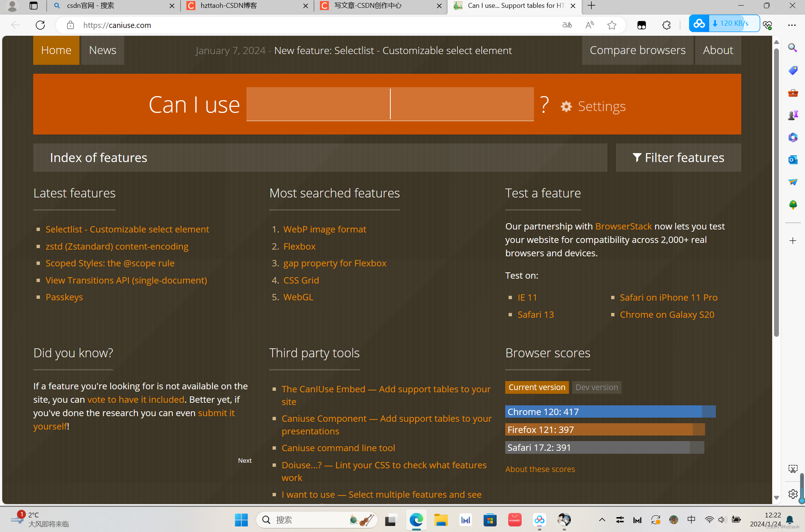Add page to favorites with star icon
The width and height of the screenshot is (805, 532).
click(x=611, y=25)
